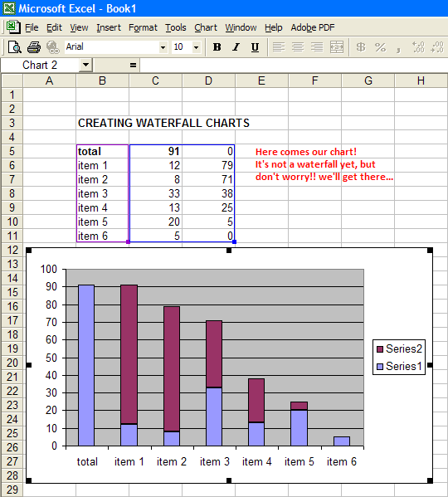Click the blue bar for item 6

point(342,441)
